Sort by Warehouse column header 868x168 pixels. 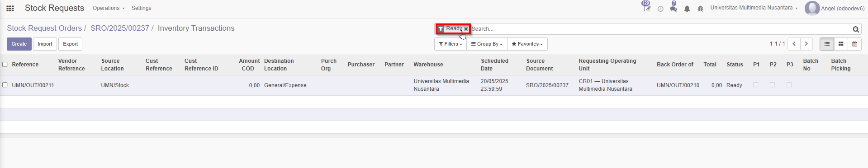tap(428, 65)
